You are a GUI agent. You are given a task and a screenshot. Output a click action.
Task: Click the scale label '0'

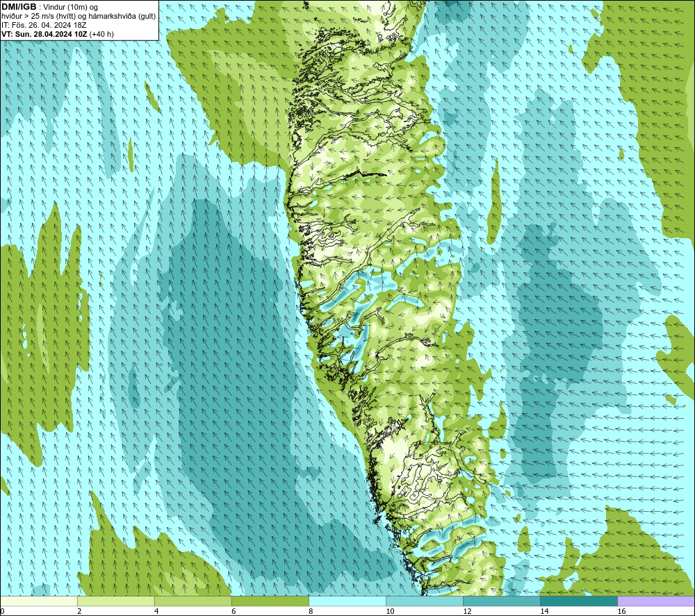[3, 612]
